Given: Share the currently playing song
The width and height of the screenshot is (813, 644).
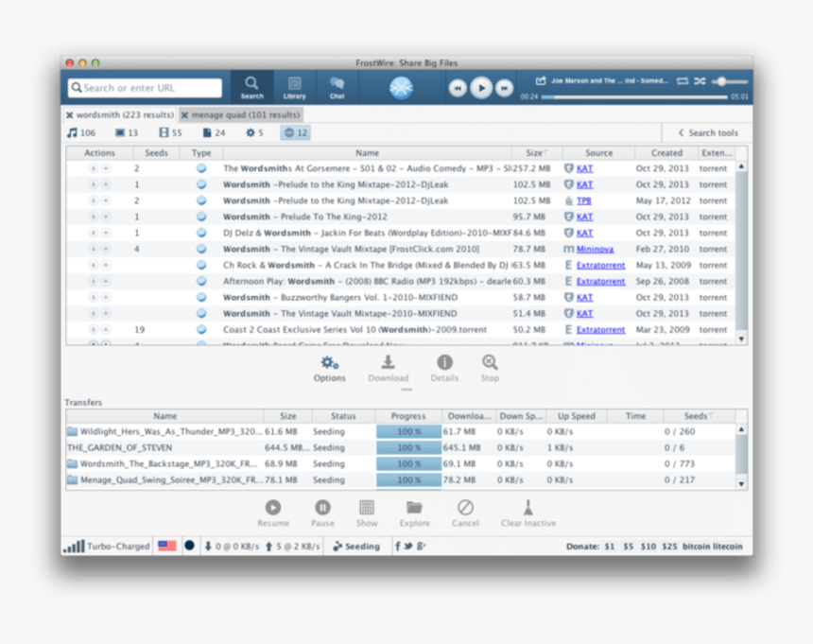Looking at the screenshot, I should [541, 80].
